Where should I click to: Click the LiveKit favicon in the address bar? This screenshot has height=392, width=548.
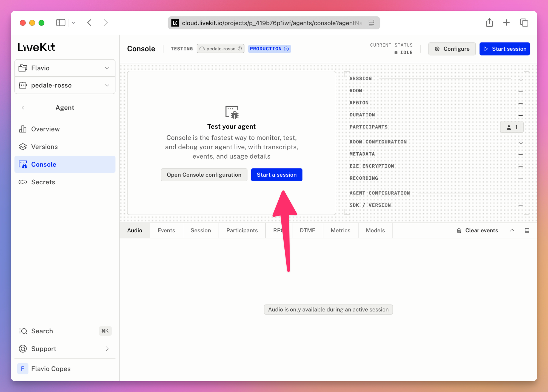point(175,23)
